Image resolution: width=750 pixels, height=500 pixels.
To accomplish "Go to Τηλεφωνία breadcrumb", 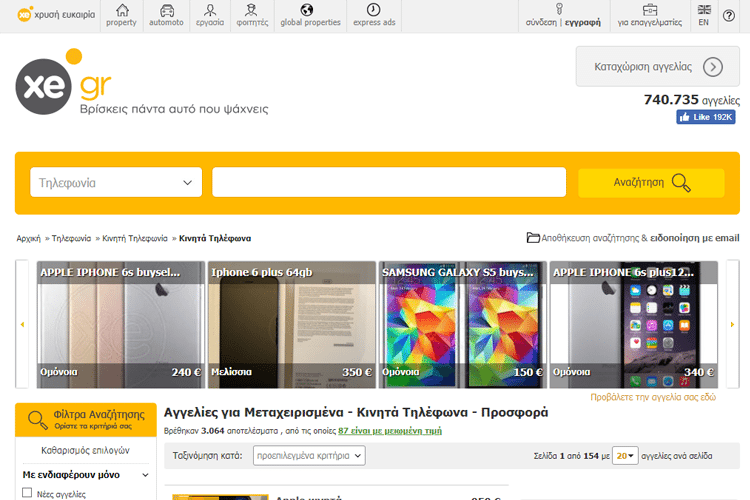I will [x=71, y=238].
